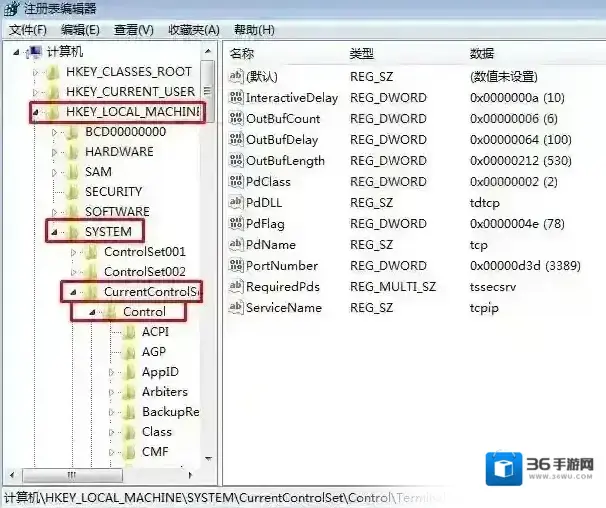606x508 pixels.
Task: Click the DWORD icon beside InteractiveDelay
Action: (x=236, y=97)
